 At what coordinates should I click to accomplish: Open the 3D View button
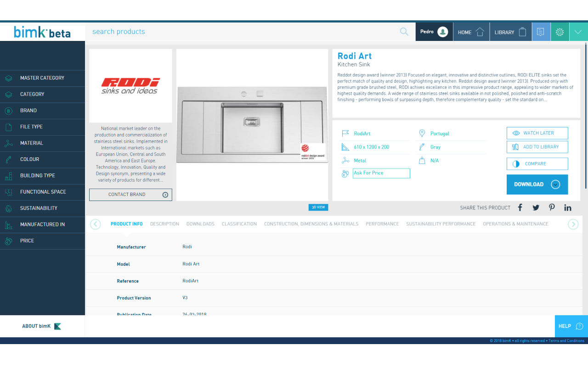(x=318, y=207)
